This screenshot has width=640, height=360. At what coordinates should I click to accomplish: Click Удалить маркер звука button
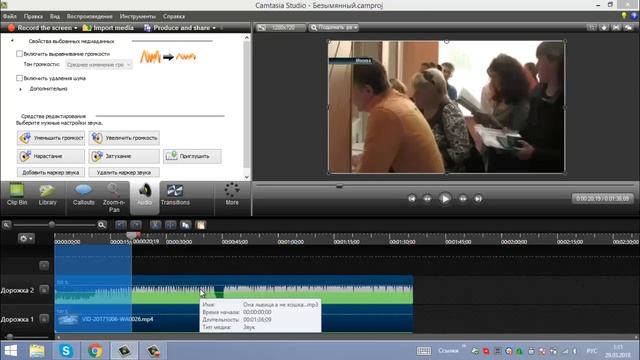(x=124, y=172)
